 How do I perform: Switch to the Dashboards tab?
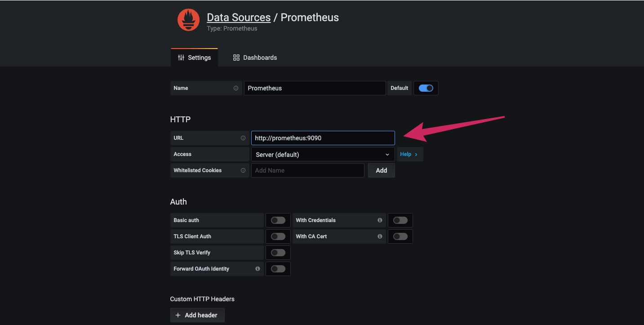[255, 58]
